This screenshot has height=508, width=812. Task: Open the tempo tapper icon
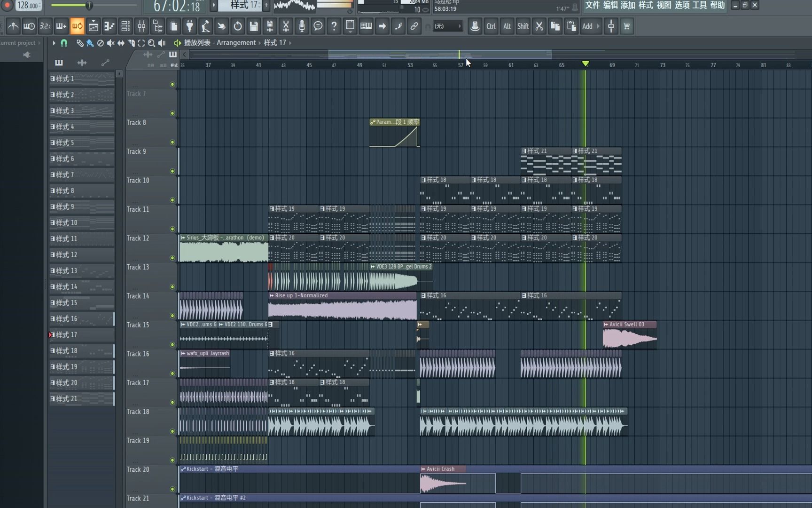click(205, 26)
